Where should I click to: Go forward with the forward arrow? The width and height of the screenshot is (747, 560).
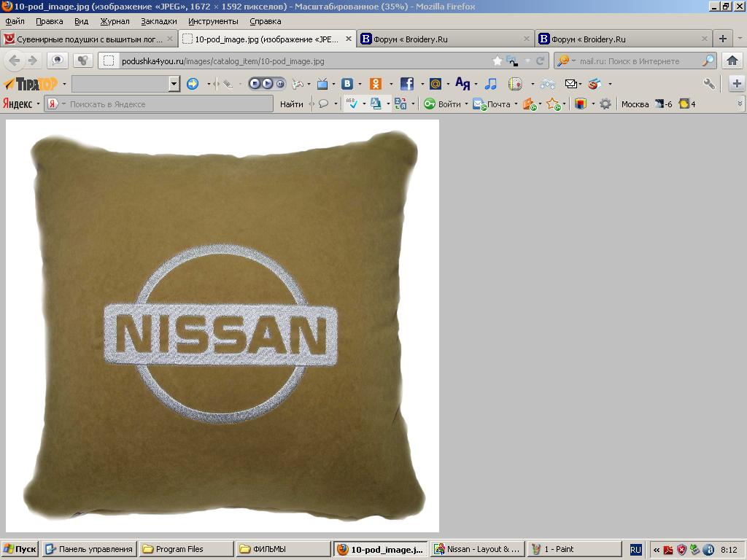[x=32, y=61]
